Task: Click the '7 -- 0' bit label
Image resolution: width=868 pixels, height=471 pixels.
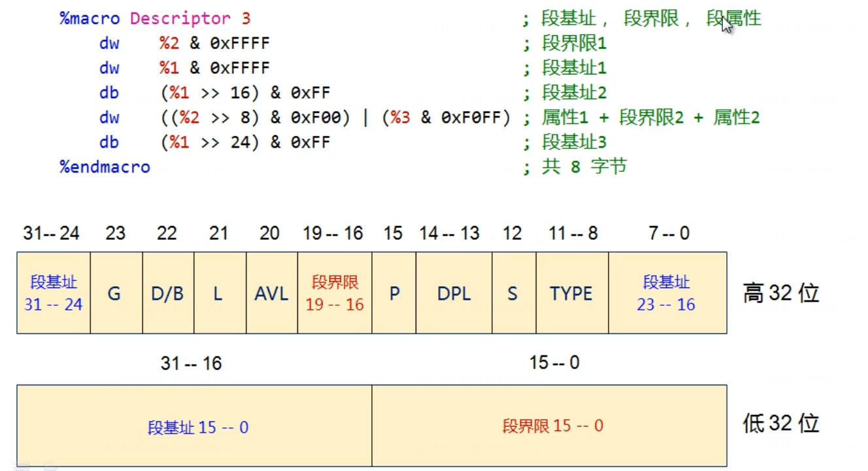Action: 669,233
